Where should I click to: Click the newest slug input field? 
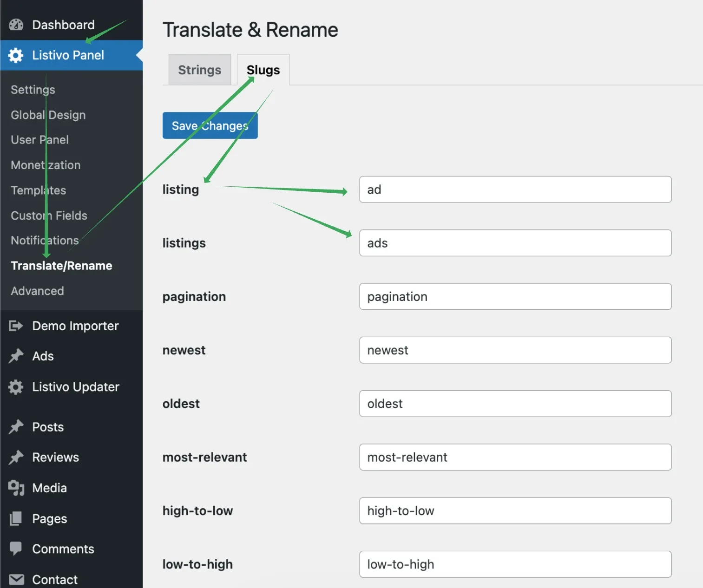click(515, 350)
